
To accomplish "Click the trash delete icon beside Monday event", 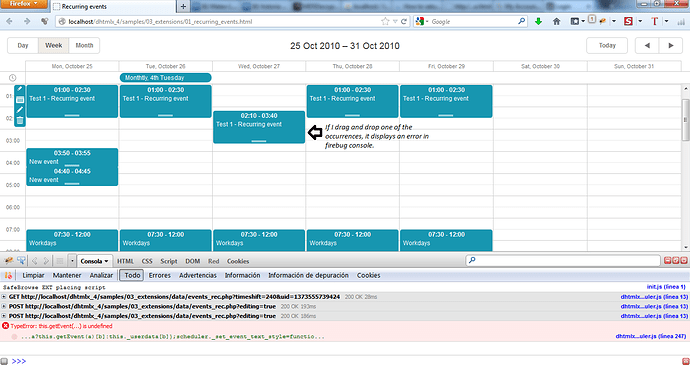I will 20,121.
